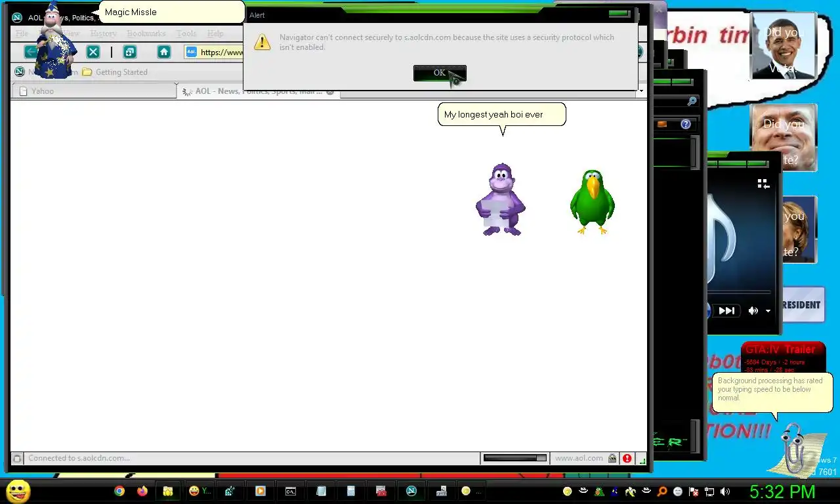Click the Obama Did you Vote thumbnail

[x=783, y=45]
